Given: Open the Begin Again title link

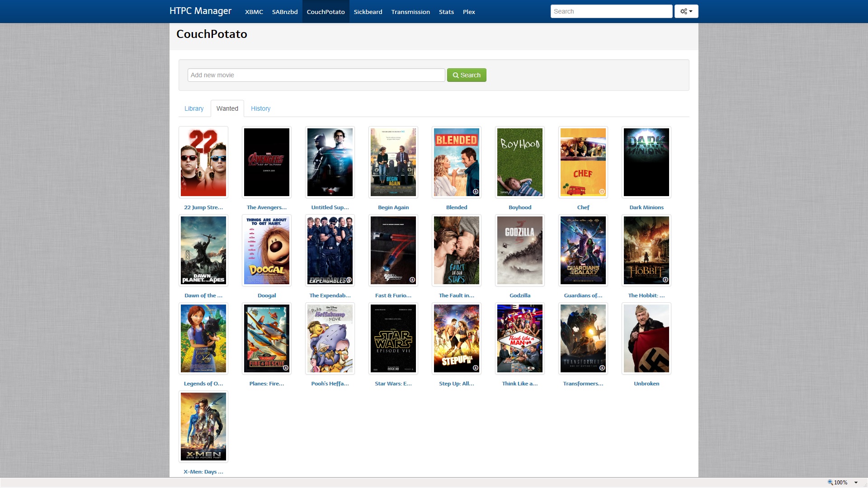Looking at the screenshot, I should pos(393,207).
